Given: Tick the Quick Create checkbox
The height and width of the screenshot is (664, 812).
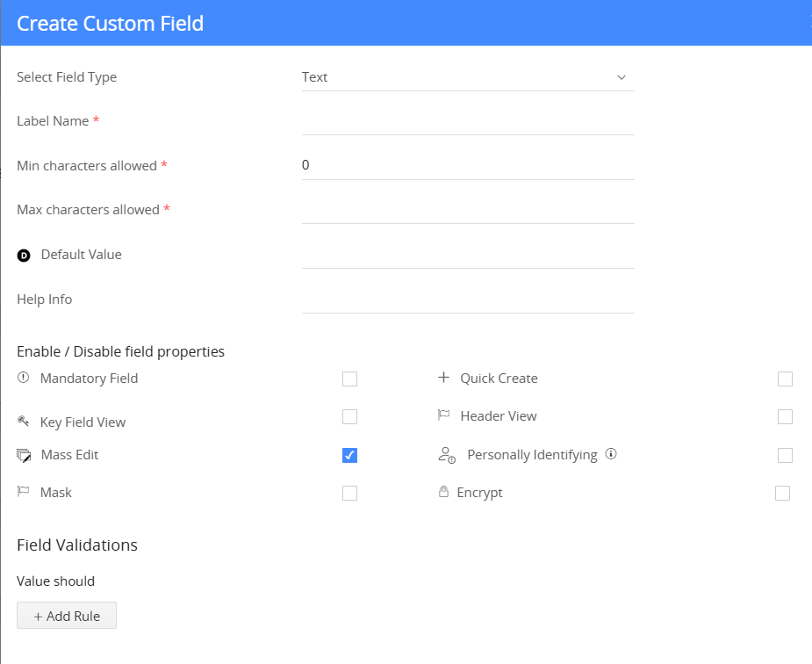Looking at the screenshot, I should point(785,379).
